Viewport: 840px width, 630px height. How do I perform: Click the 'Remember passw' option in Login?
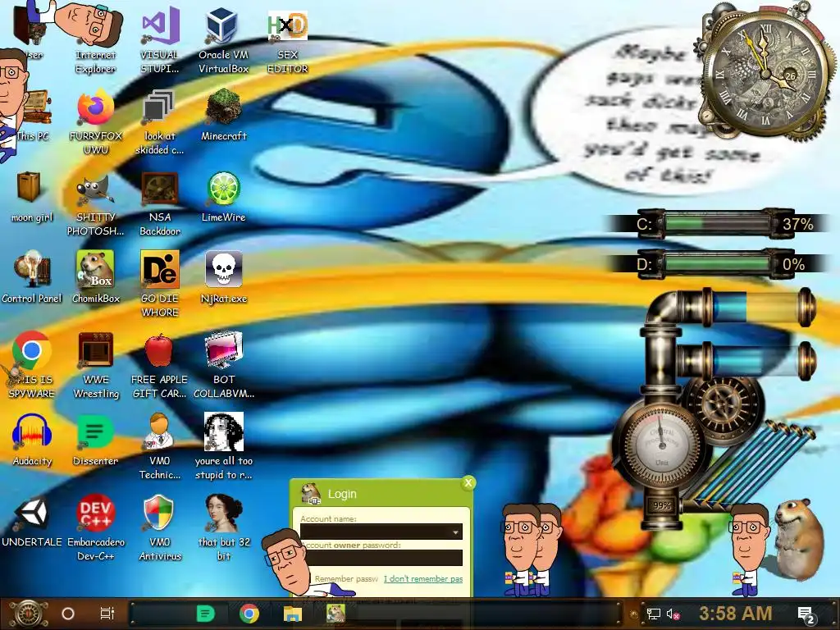346,578
